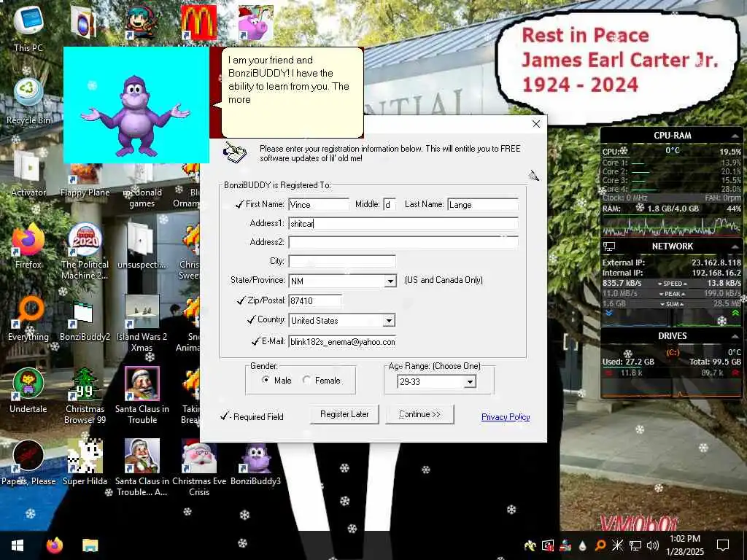Open the volume speaker tray icon

653,545
